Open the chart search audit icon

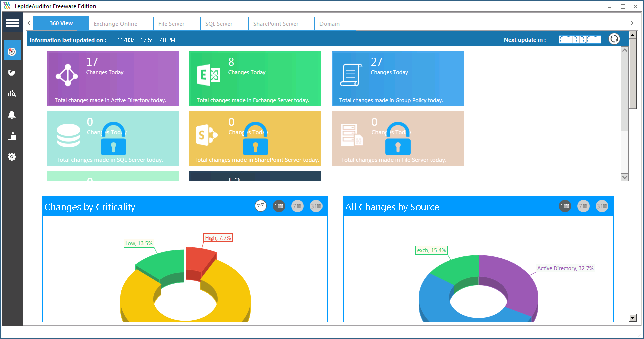[x=12, y=94]
